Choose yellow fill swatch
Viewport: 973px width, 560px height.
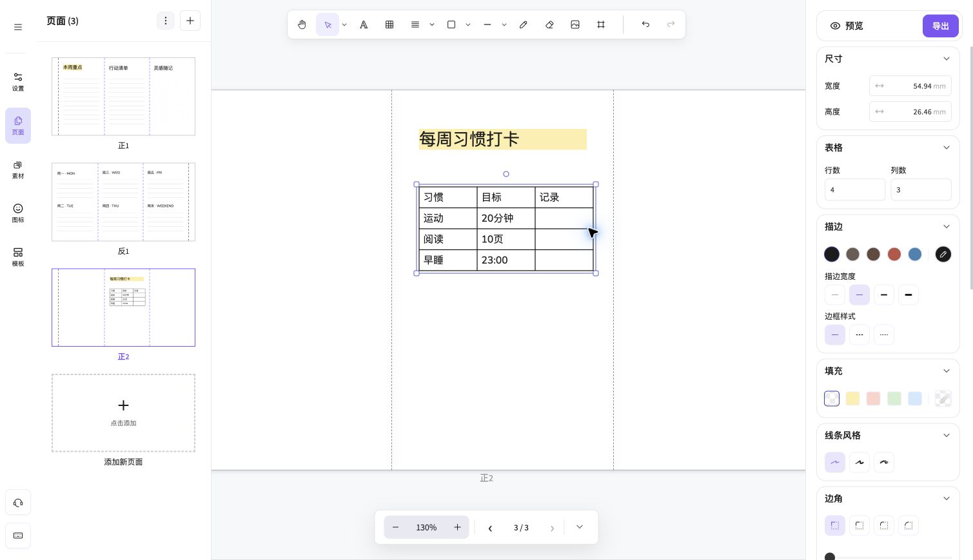(852, 398)
